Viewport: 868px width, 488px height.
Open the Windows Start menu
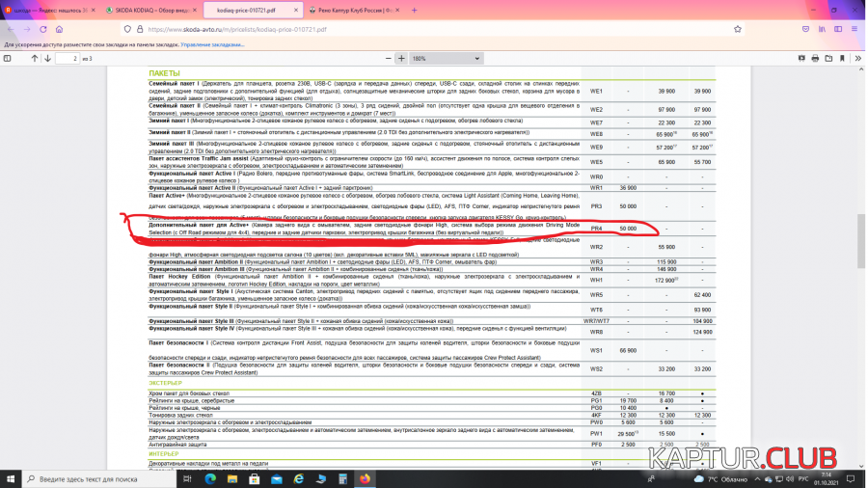click(x=11, y=478)
